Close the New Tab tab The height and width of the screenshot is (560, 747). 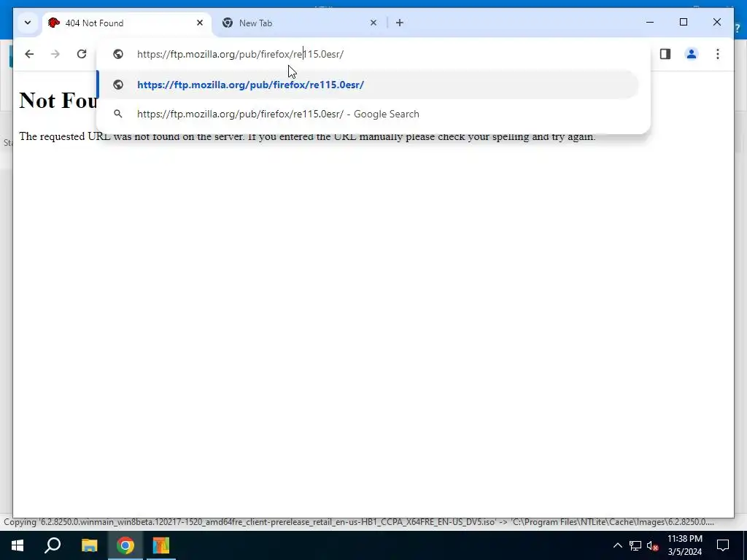coord(373,23)
